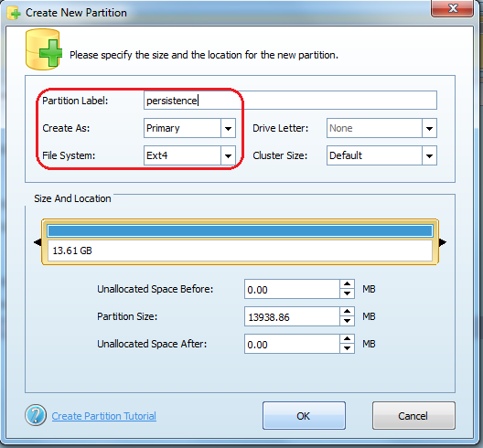Open the Drive Letter dropdown arrow

429,128
